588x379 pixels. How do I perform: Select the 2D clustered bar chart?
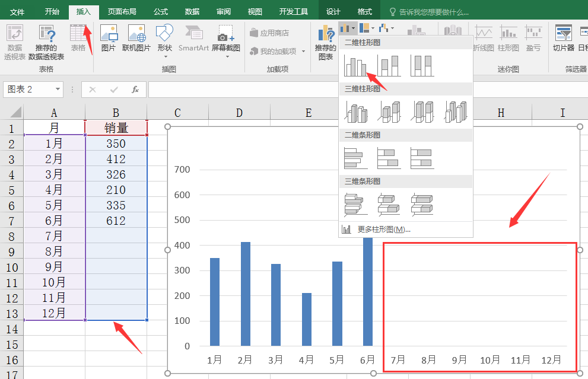(355, 158)
